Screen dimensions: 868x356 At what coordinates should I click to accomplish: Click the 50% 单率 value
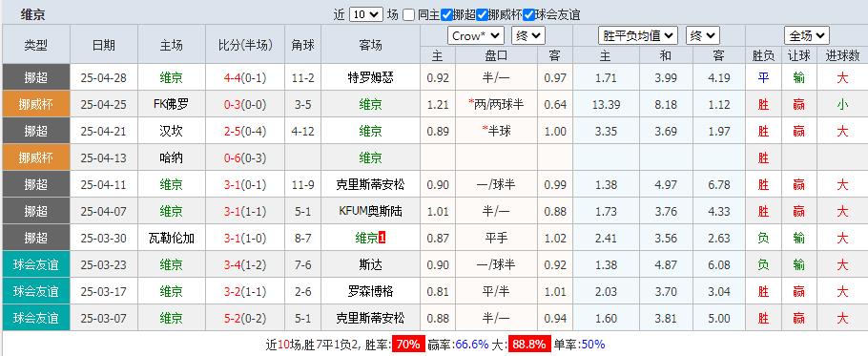593,344
